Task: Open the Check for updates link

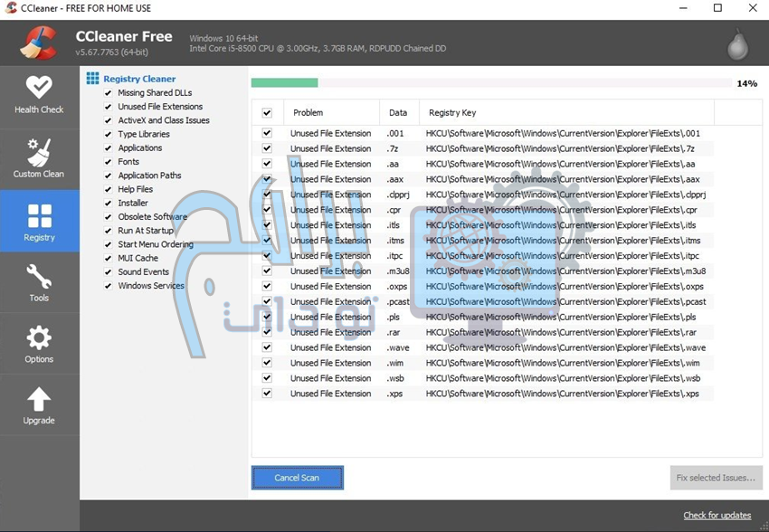Action: pos(717,516)
